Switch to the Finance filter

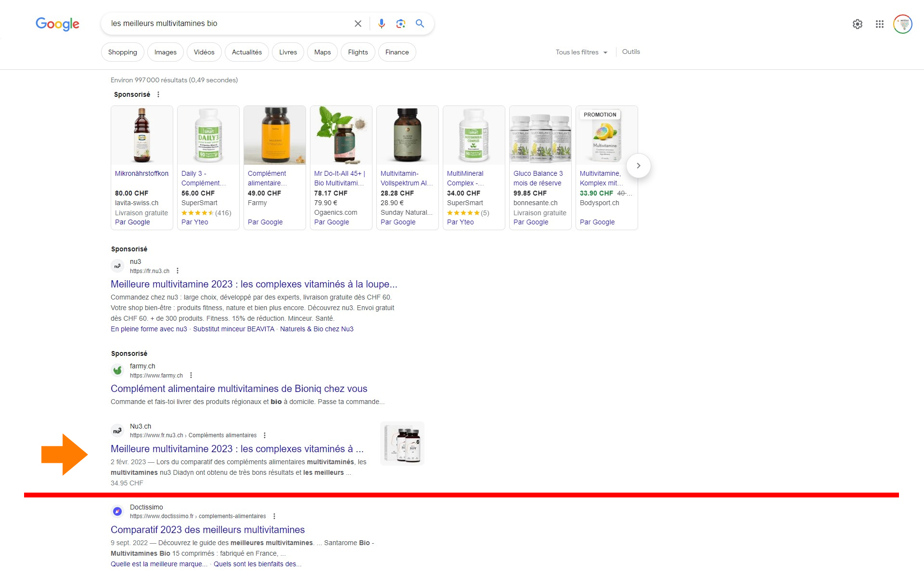(397, 52)
